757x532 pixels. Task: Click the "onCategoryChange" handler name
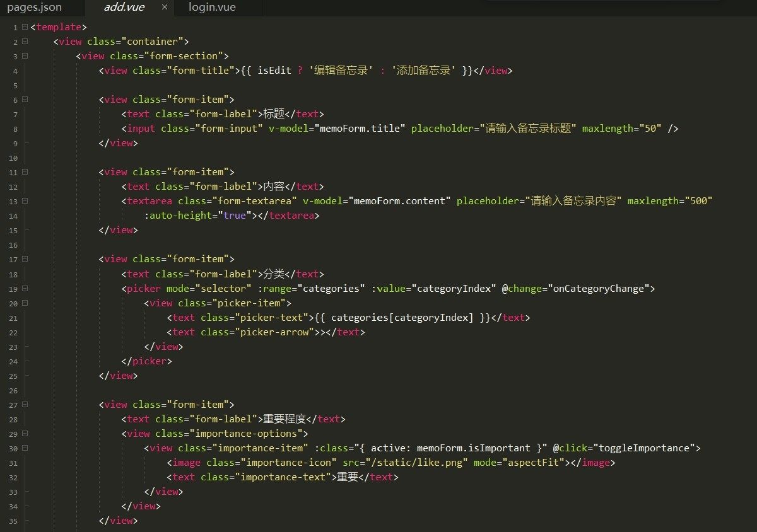pos(599,289)
